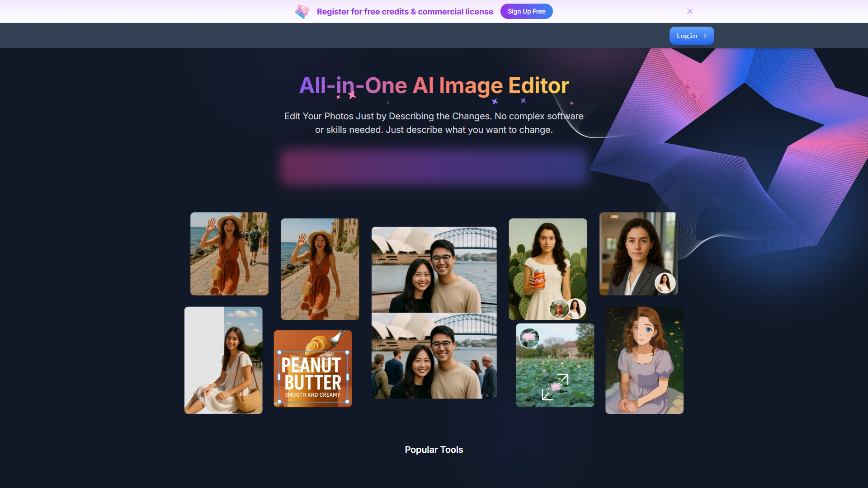
Task: Open the woman holding Pixfy can thumbnail
Action: tap(548, 269)
